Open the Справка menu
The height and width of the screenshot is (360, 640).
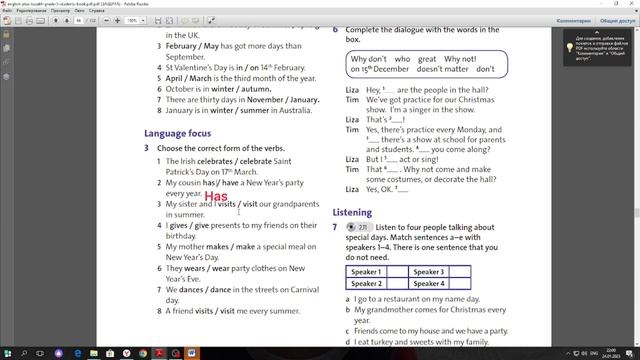point(97,11)
